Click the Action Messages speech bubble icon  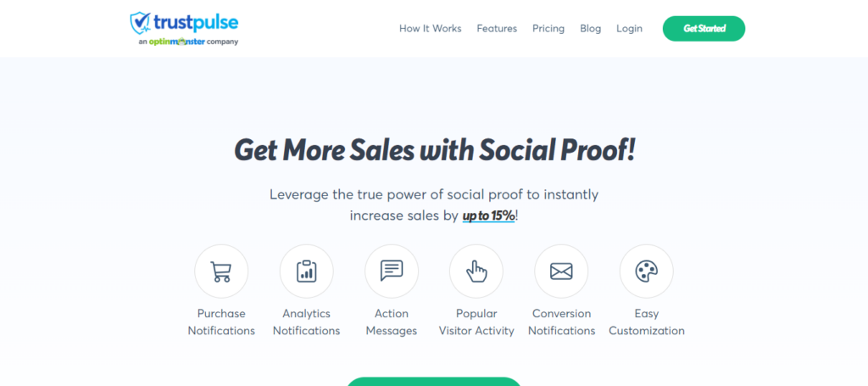pos(391,271)
